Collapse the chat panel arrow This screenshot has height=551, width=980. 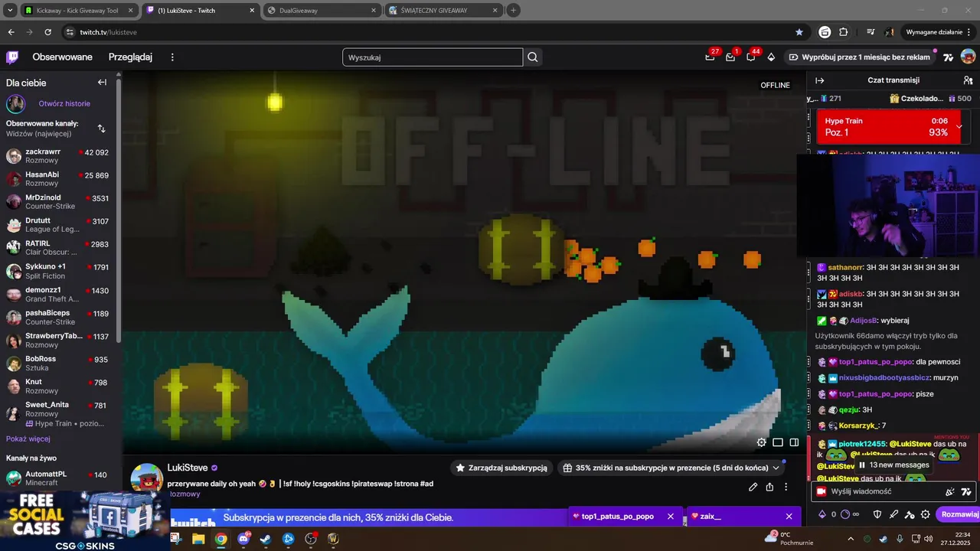coord(820,80)
